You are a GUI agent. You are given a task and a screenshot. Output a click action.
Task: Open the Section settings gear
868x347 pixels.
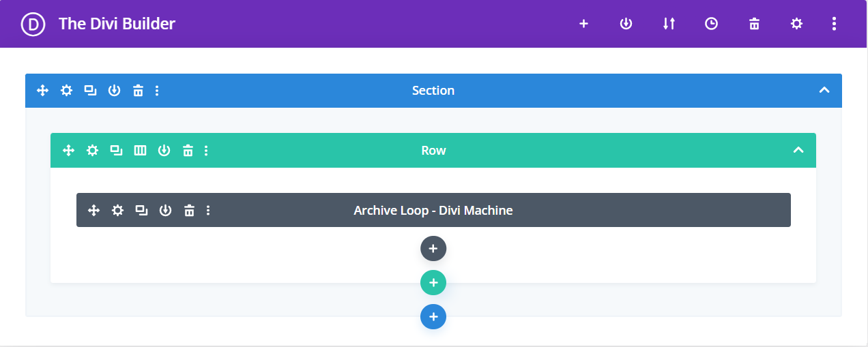[66, 91]
